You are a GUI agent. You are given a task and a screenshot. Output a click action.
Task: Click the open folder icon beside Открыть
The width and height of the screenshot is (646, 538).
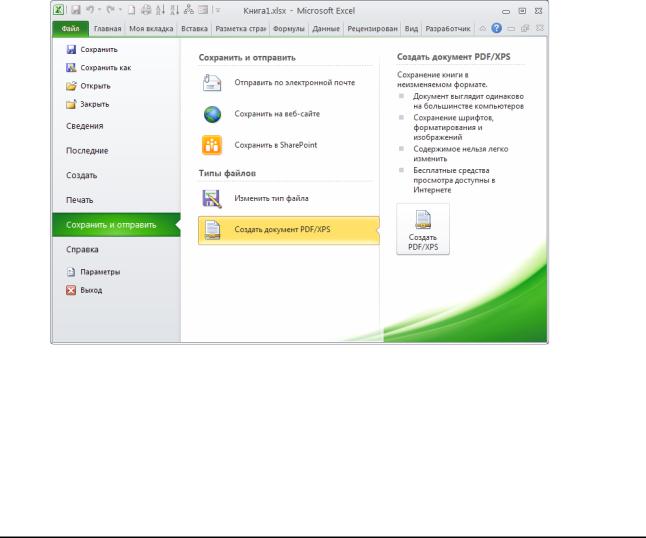71,86
